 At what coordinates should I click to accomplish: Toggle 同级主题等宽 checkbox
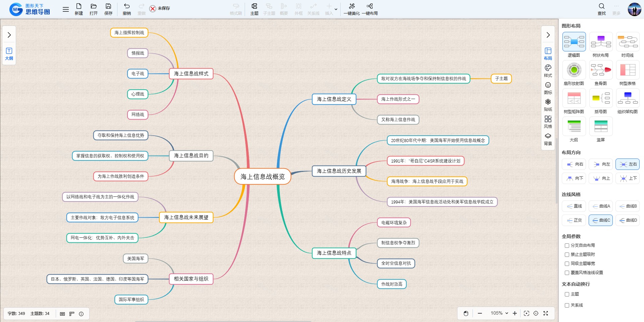[x=567, y=264]
